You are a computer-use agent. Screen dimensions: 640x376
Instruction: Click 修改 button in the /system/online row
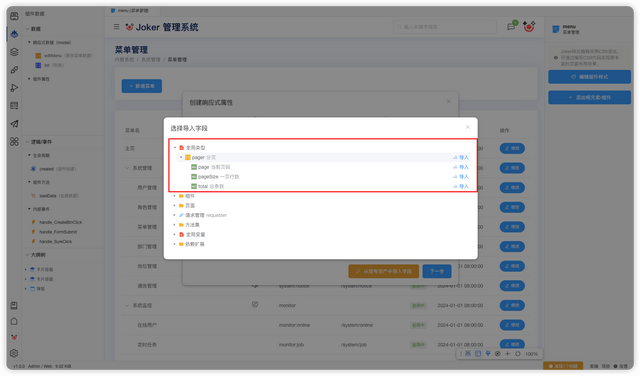click(x=512, y=325)
